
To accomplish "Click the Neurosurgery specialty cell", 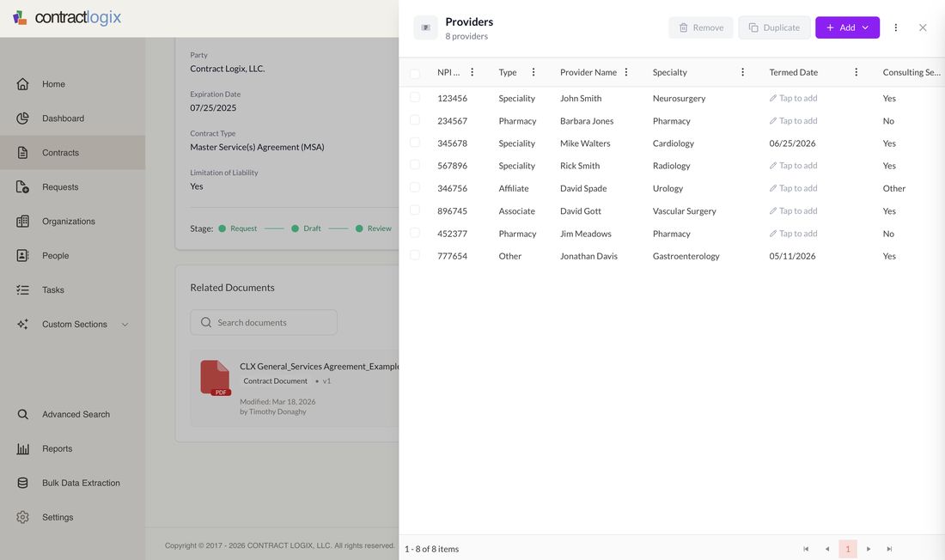I will click(x=680, y=98).
